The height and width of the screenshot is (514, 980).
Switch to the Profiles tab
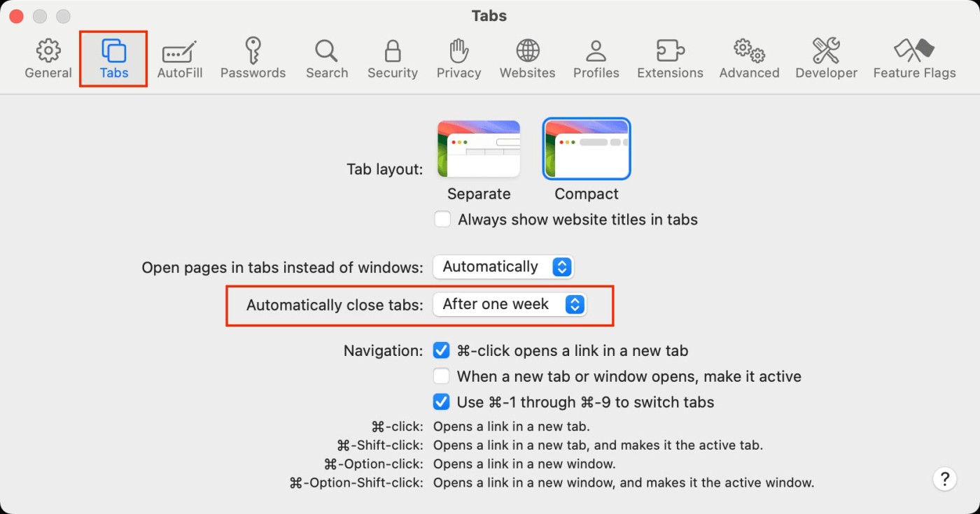596,59
